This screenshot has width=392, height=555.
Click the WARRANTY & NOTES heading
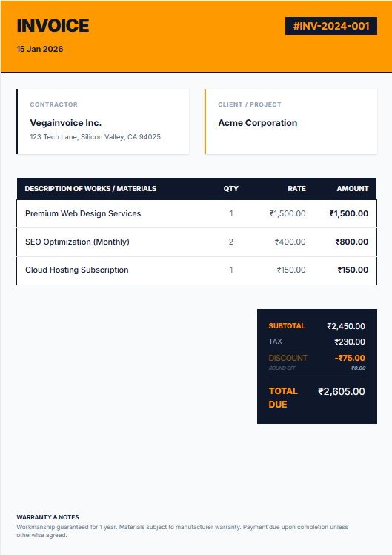click(48, 517)
